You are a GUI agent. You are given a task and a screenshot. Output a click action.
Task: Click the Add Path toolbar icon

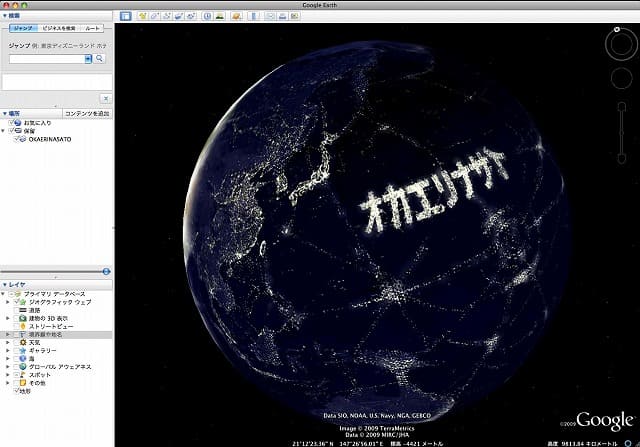[x=167, y=16]
